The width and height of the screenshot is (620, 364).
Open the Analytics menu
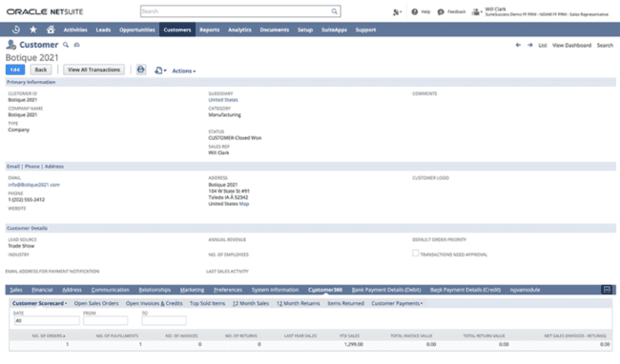click(239, 30)
